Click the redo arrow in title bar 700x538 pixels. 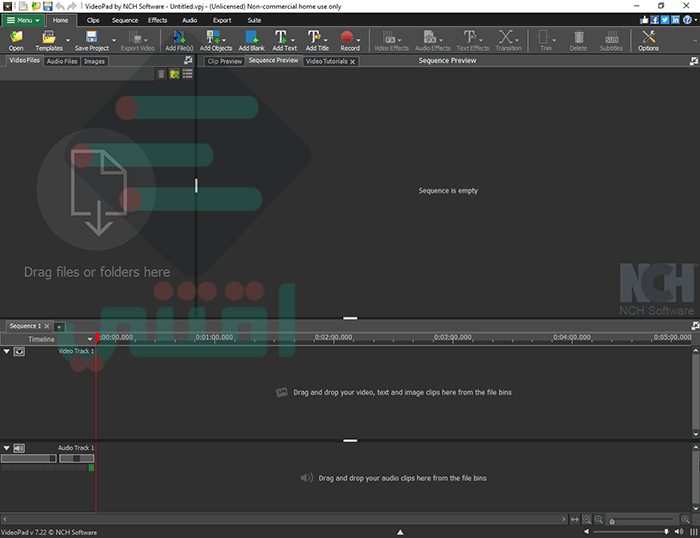point(71,6)
